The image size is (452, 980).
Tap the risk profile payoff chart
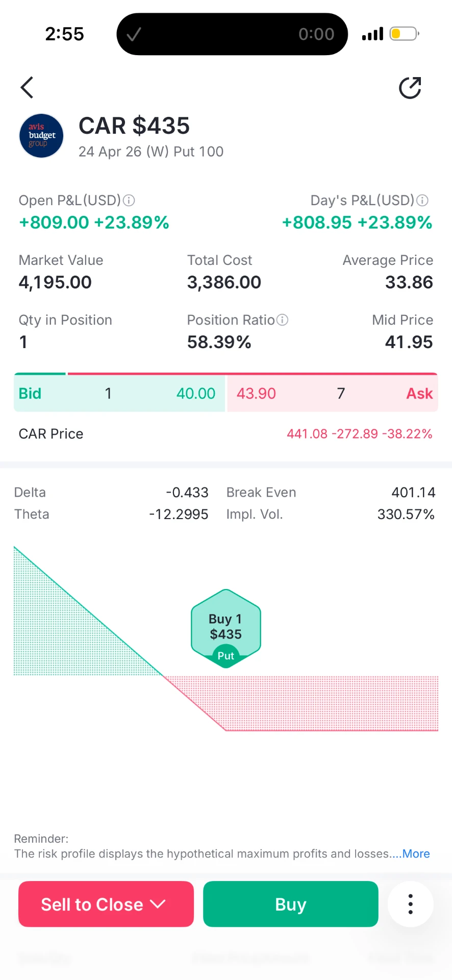point(226,639)
